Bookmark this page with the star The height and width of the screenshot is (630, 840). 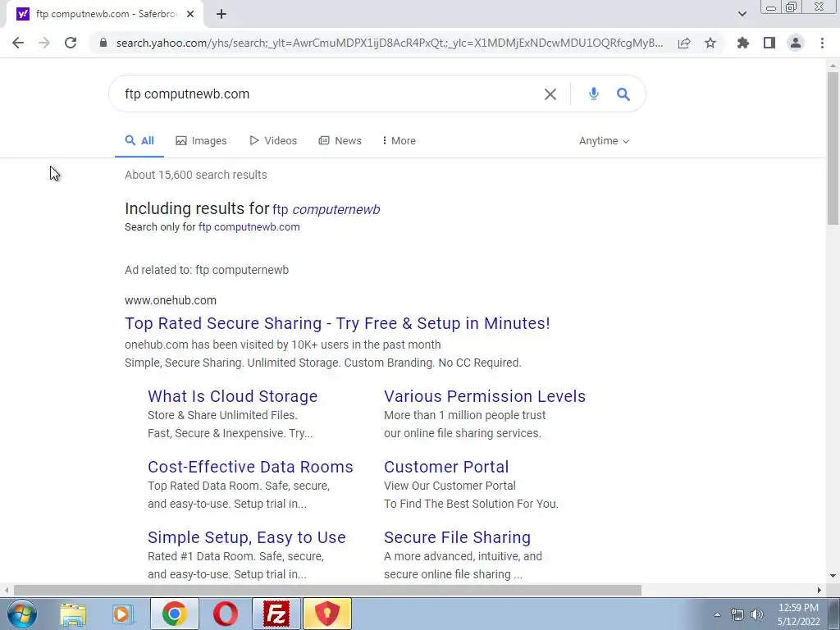(710, 43)
